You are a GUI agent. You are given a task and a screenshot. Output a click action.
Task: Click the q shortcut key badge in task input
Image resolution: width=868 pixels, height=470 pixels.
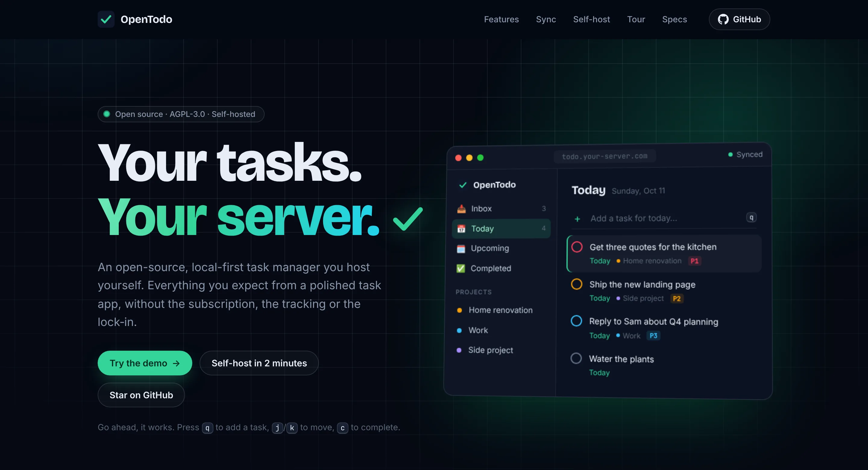pyautogui.click(x=751, y=218)
